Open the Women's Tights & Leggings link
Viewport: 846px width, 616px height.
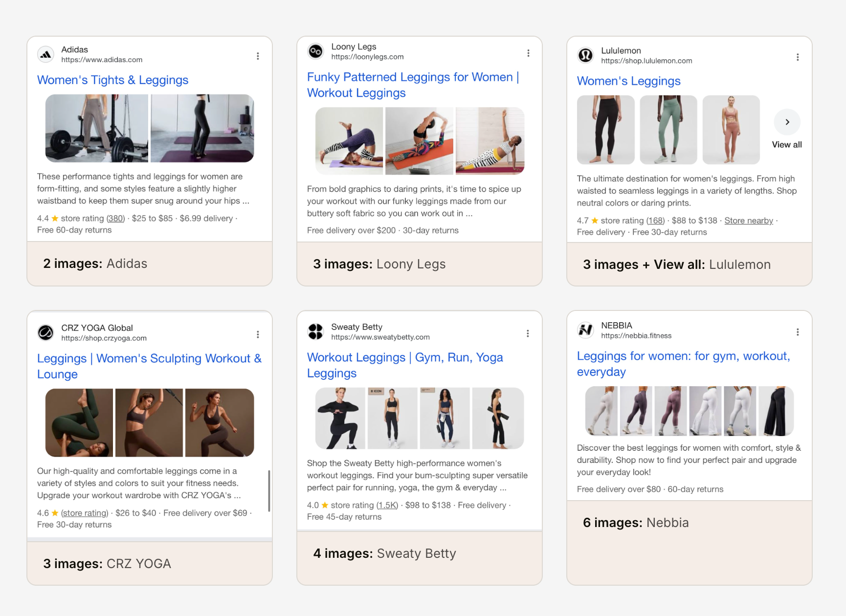(x=112, y=80)
